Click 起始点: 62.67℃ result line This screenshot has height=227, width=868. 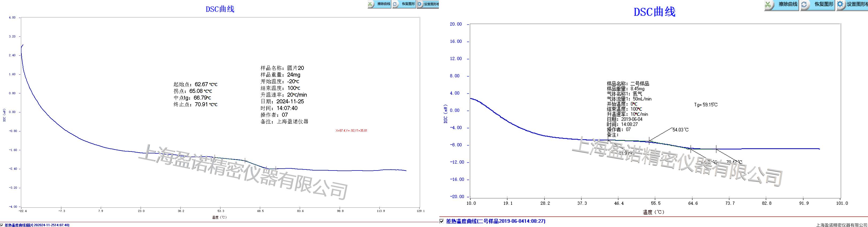click(195, 84)
